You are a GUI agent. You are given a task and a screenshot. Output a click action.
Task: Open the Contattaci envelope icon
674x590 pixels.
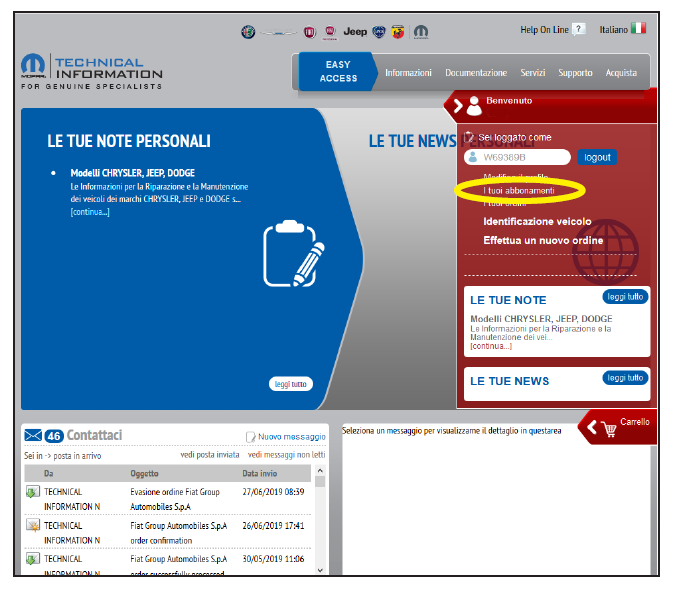pyautogui.click(x=33, y=435)
